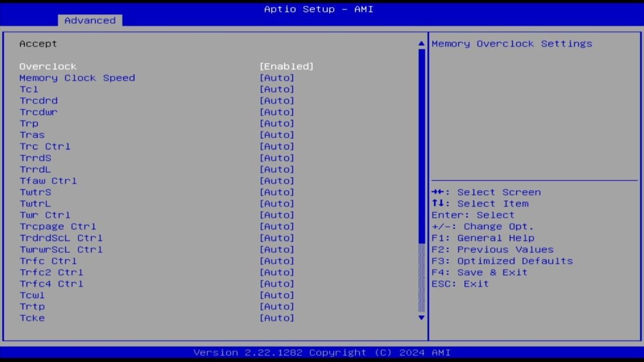Click the Auto value for Tcke
Viewport: 644px width, 362px height.
pyautogui.click(x=277, y=318)
